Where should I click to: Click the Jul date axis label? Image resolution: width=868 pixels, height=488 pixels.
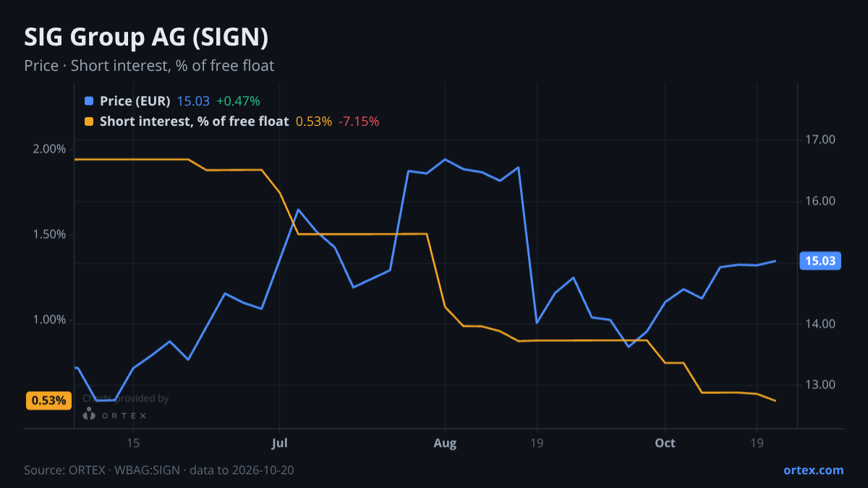(x=280, y=442)
